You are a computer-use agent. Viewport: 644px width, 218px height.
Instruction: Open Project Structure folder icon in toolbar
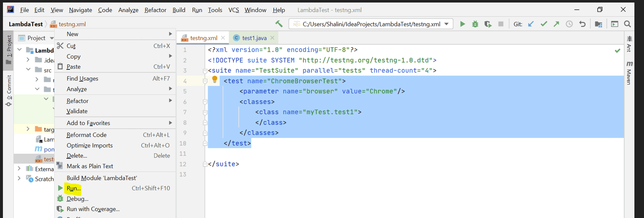coord(599,24)
